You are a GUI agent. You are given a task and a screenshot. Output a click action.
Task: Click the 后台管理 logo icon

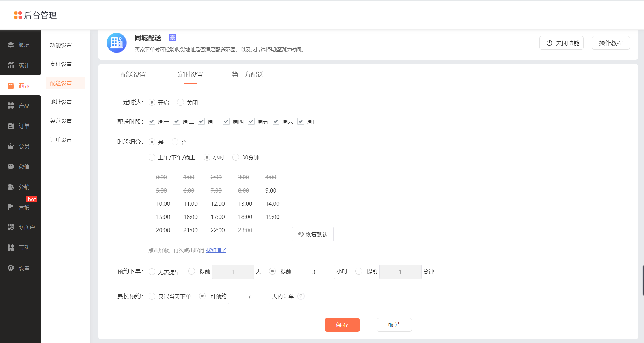(x=18, y=15)
